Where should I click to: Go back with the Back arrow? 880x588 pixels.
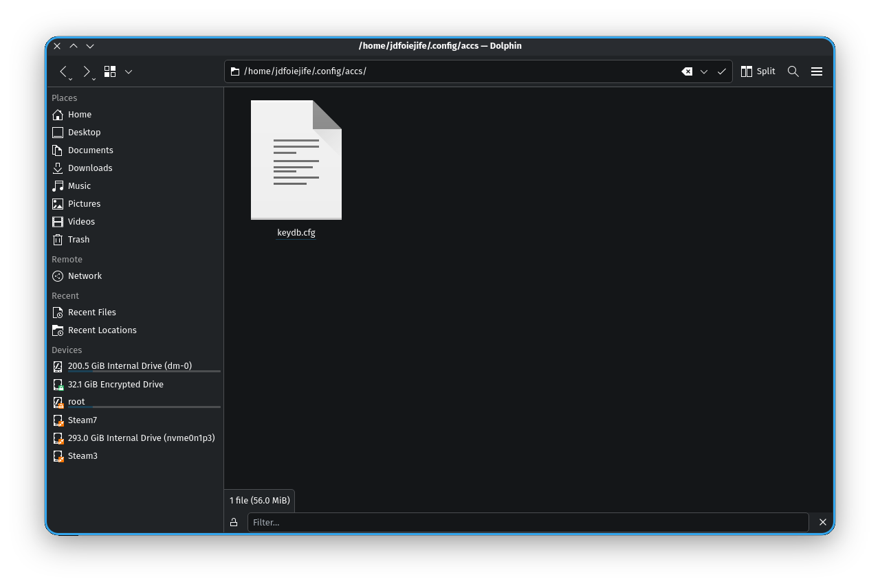click(63, 71)
